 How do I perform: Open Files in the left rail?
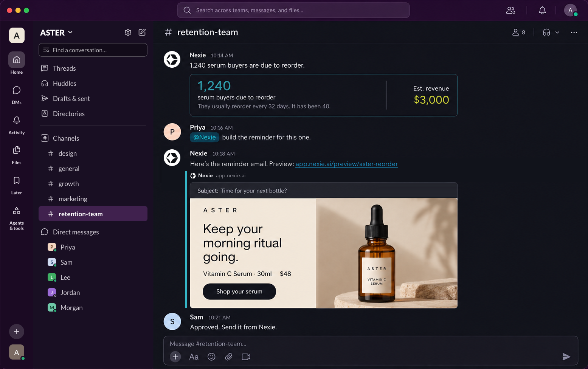click(x=17, y=155)
